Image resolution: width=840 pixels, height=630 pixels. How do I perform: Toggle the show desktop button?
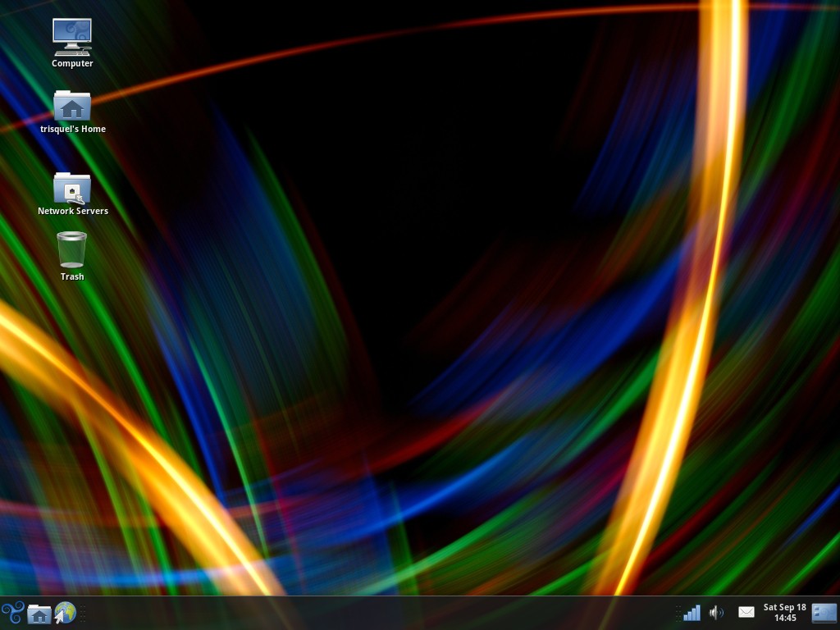pyautogui.click(x=824, y=613)
